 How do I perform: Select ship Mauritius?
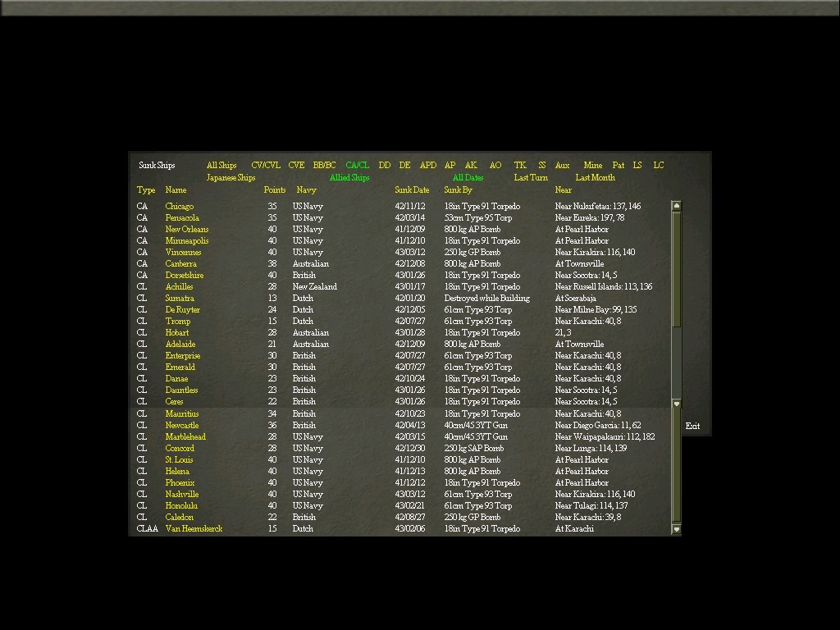182,414
